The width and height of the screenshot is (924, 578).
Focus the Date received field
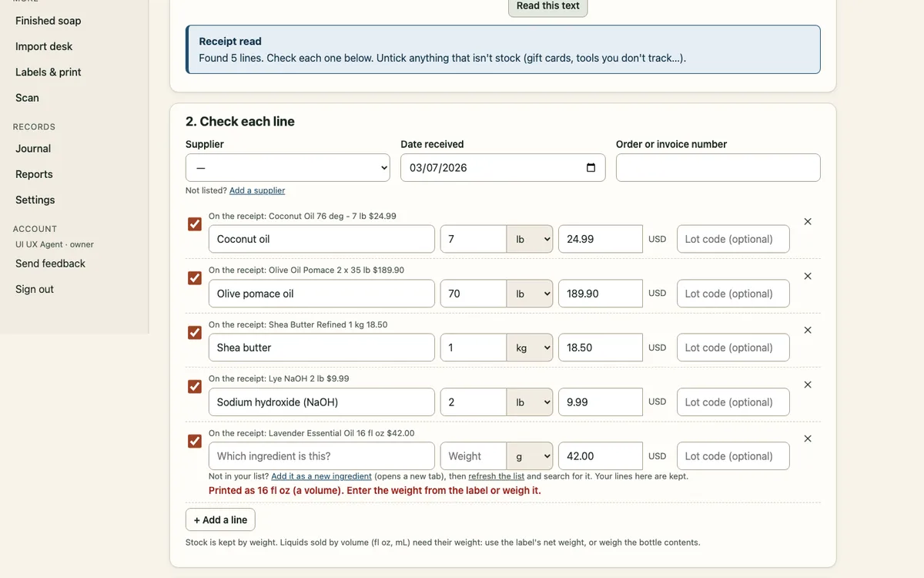[503, 168]
